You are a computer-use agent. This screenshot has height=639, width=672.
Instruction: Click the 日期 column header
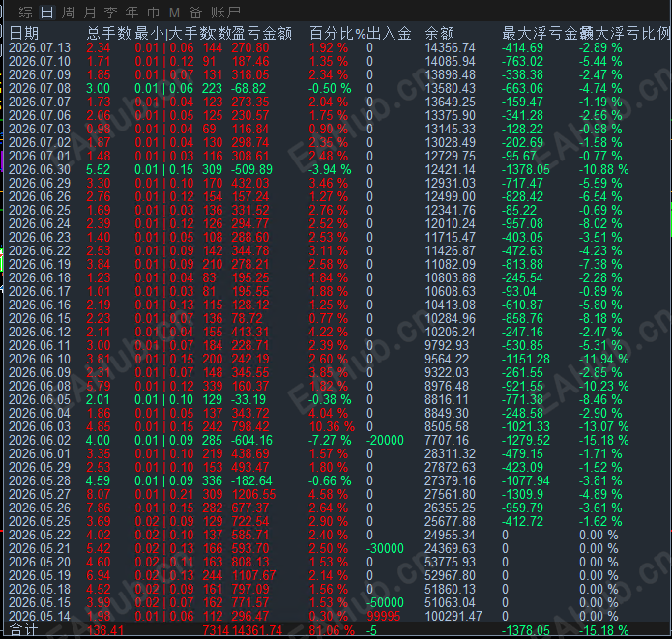[x=24, y=33]
